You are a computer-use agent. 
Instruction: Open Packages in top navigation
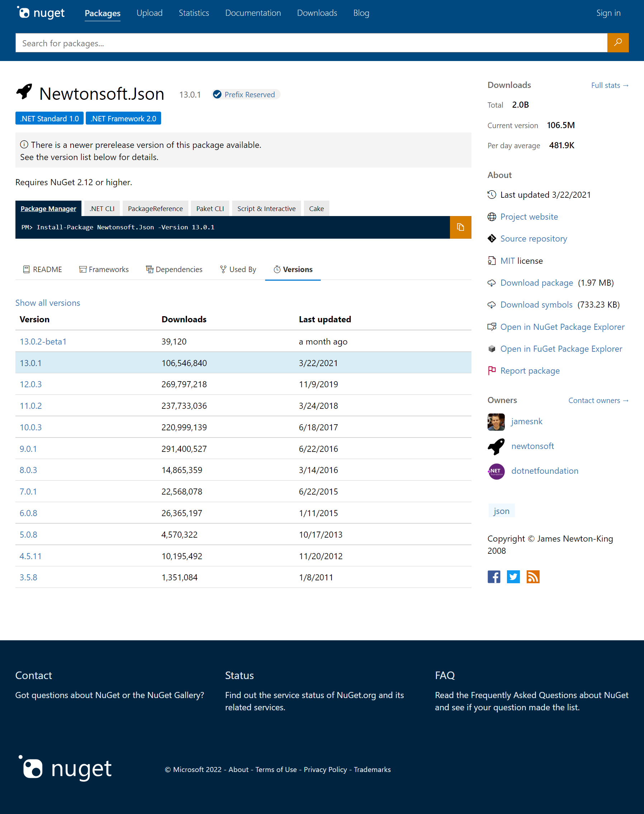(103, 13)
